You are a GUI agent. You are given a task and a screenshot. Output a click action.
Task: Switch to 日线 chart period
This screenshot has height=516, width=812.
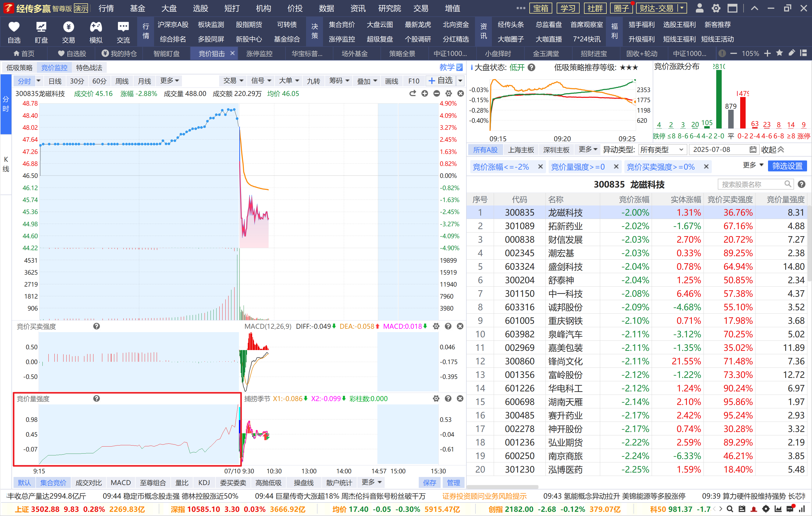tap(55, 81)
